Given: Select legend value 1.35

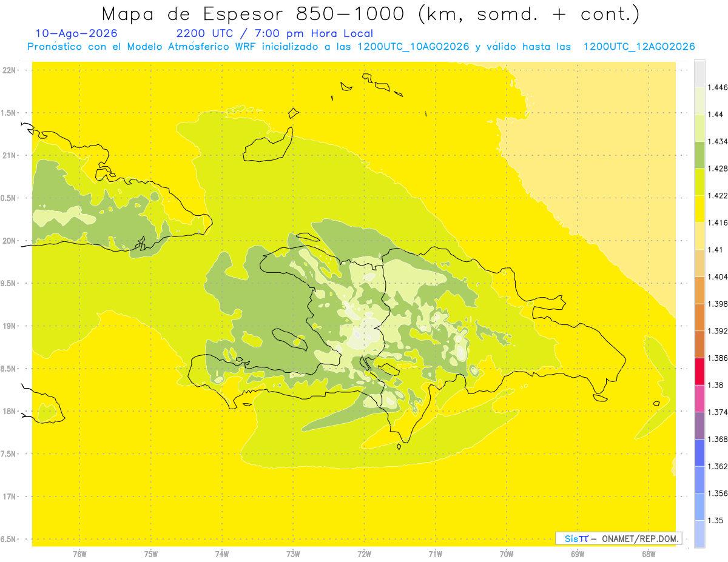Looking at the screenshot, I should (x=715, y=520).
